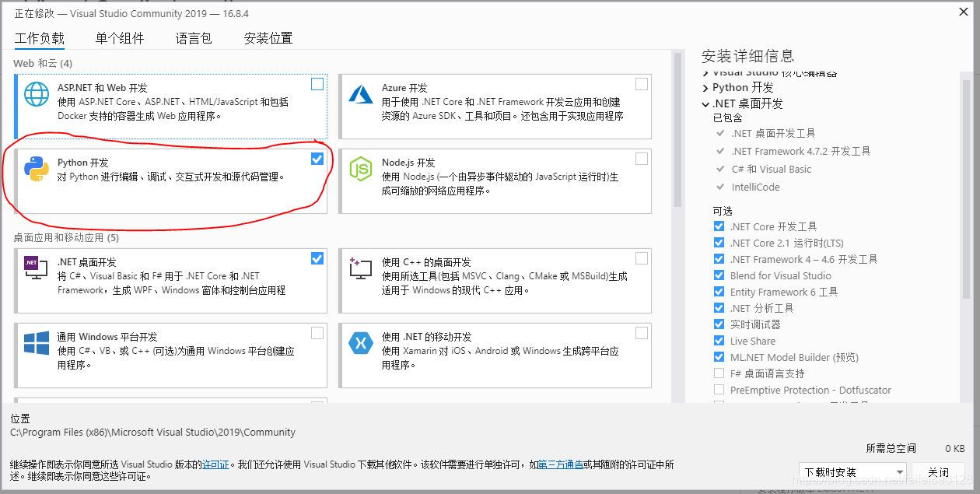
Task: Enable the 使用 .NET 的移动开发 checkbox
Action: pyautogui.click(x=642, y=333)
